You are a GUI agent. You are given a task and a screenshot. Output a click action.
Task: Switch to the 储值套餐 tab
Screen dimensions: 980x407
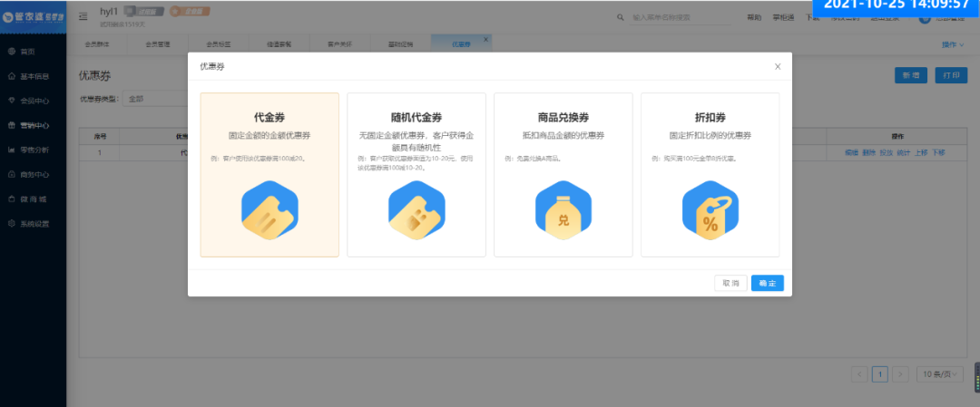tap(279, 44)
